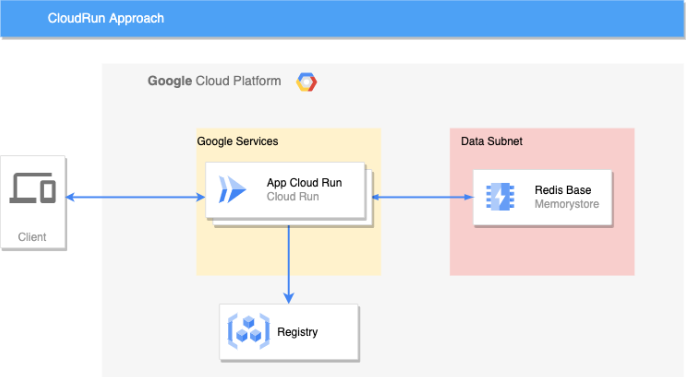This screenshot has height=377, width=686.
Task: Click the gray Cloud Run subtitle text
Action: click(x=293, y=196)
